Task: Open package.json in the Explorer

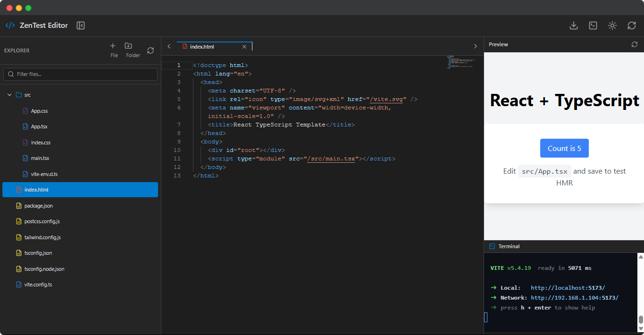Action: point(38,206)
